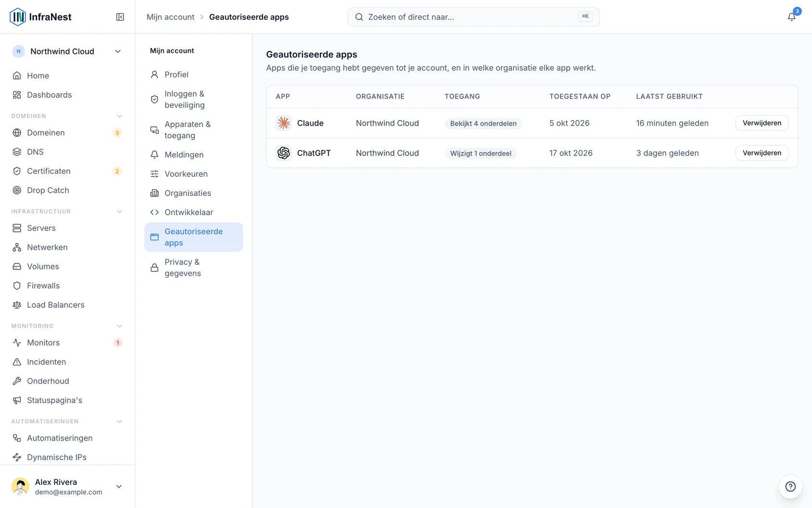Screen dimensions: 812x508
Task: Click the Bekijkt 4 onderdelen badge
Action: point(483,124)
